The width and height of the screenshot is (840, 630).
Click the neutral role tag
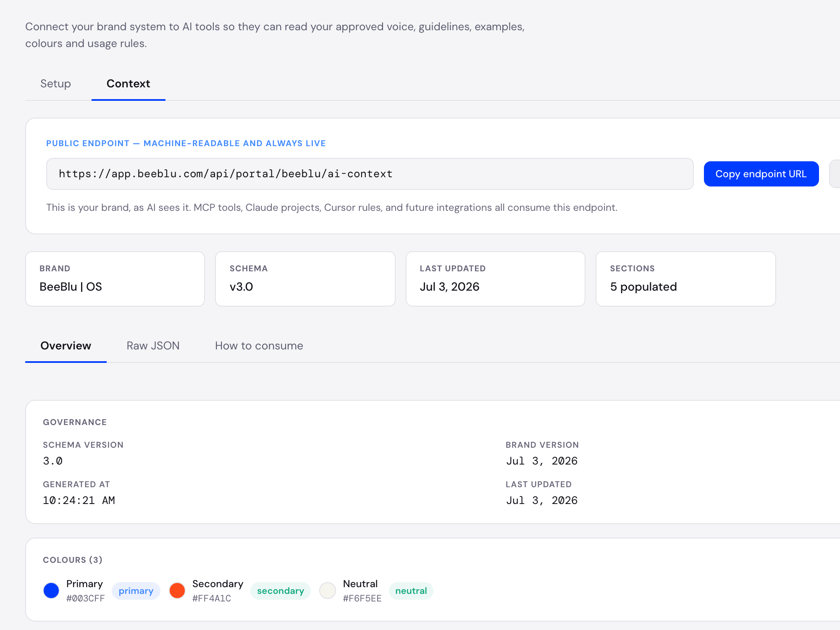[411, 591]
